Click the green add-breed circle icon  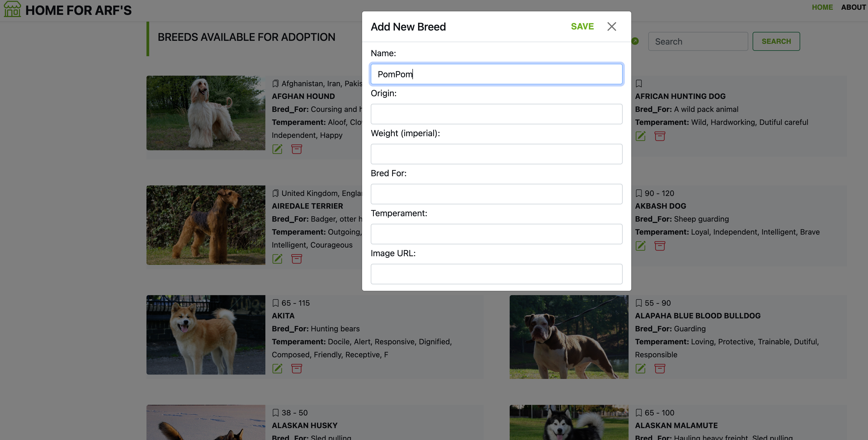(x=635, y=41)
